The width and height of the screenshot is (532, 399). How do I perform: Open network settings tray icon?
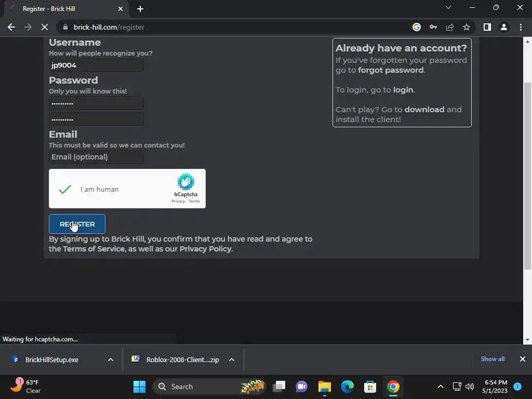[x=457, y=387]
